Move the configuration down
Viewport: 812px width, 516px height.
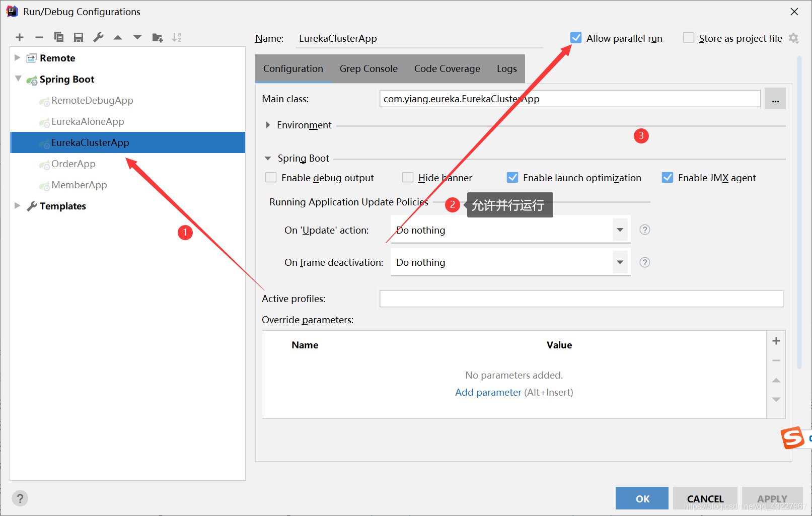click(x=137, y=37)
